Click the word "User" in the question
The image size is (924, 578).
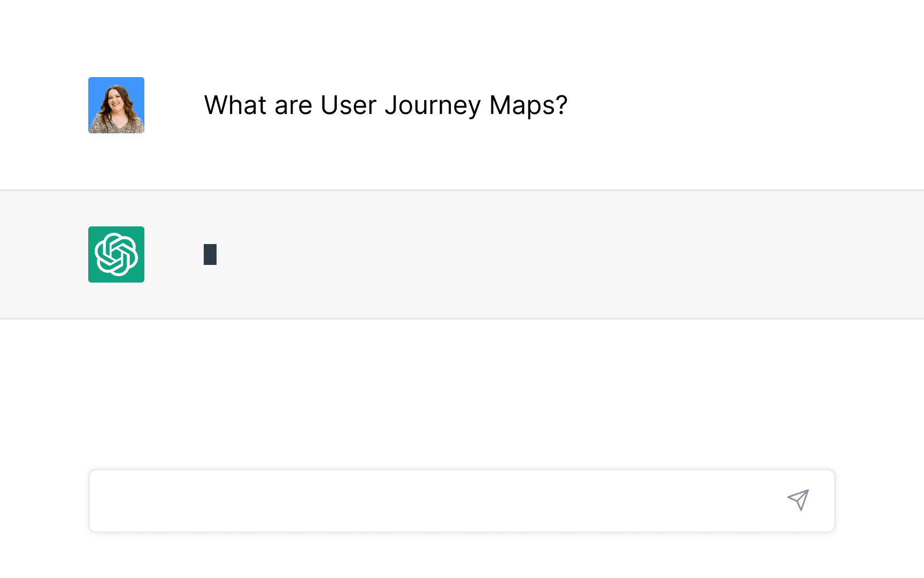(348, 105)
